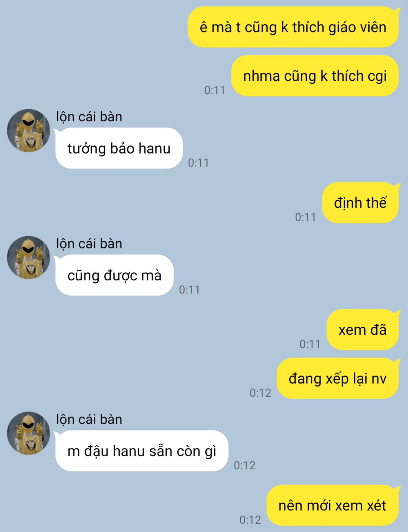Viewport: 408px width, 532px height.
Task: Select the message 'nên mới xem xét'
Action: (333, 505)
